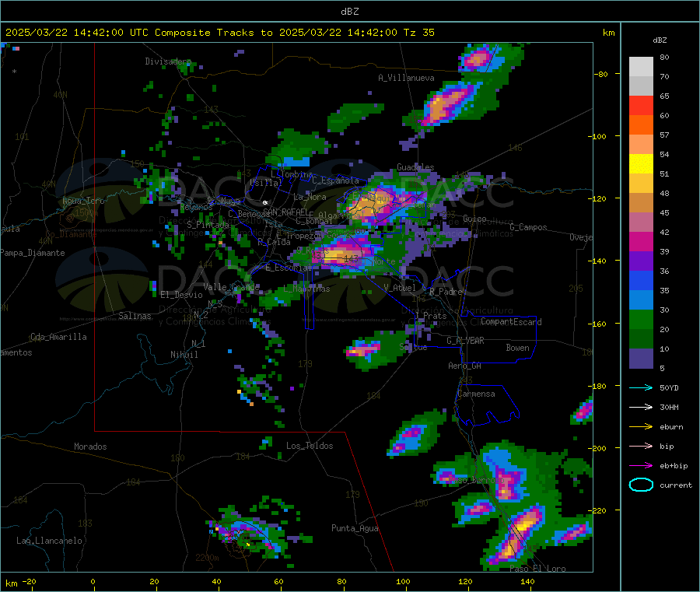Click the 'Salinas' map label
This screenshot has height=592, width=700.
coord(135,316)
